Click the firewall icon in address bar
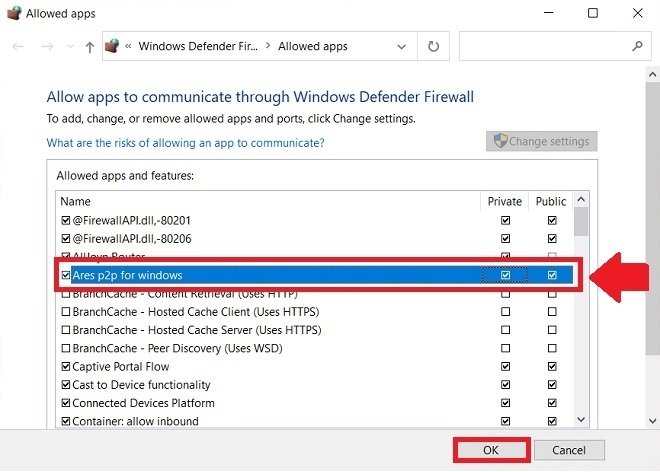Image resolution: width=660 pixels, height=472 pixels. [112, 45]
